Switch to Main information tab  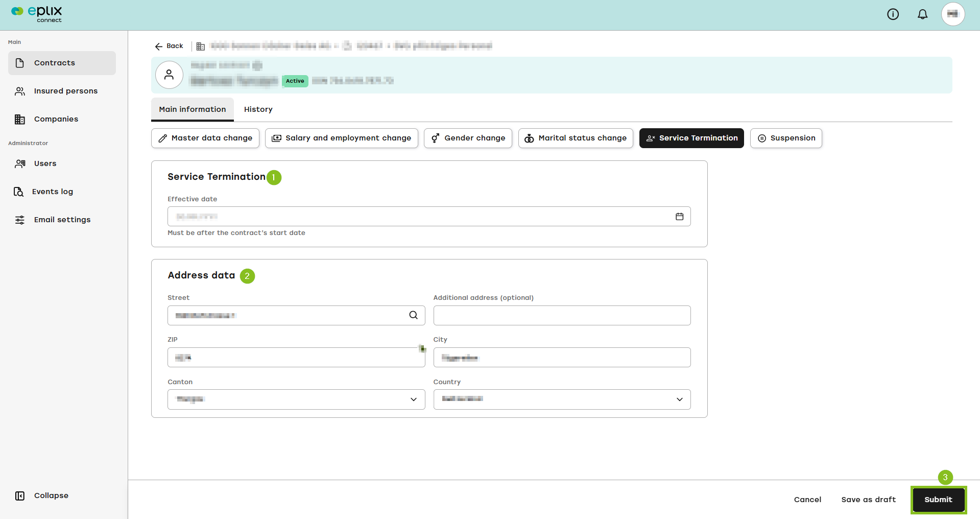[x=193, y=109]
